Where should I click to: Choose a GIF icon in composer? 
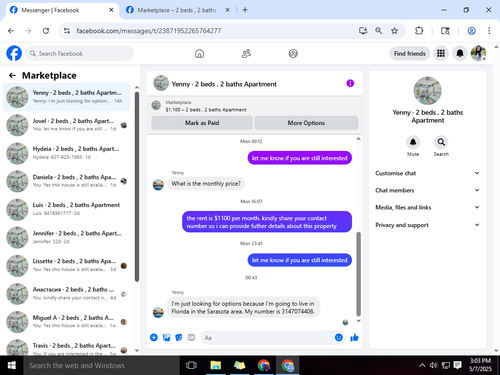click(191, 338)
